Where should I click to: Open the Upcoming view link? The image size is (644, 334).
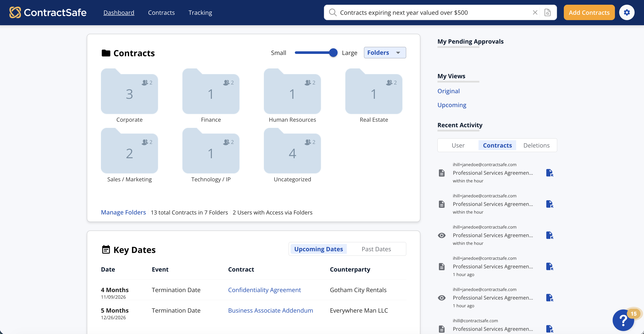pyautogui.click(x=452, y=105)
